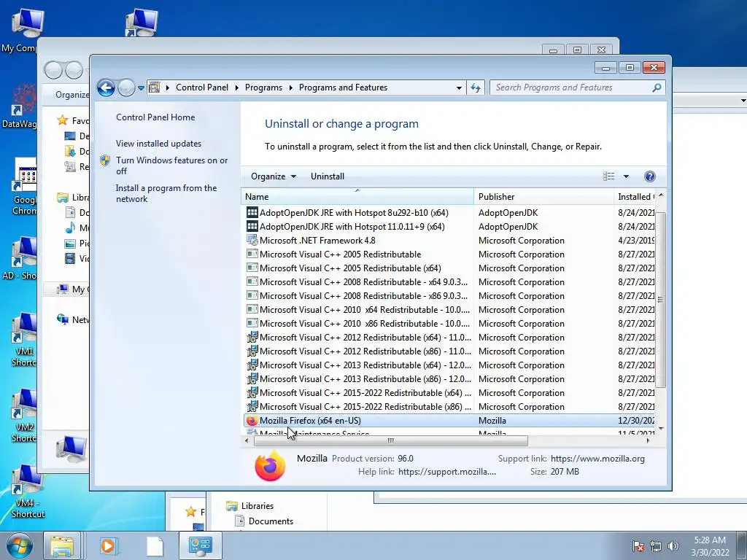Select Visual C++ 2012 Redistributable (x64) icon
Viewport: 747px width, 560px height.
252,337
